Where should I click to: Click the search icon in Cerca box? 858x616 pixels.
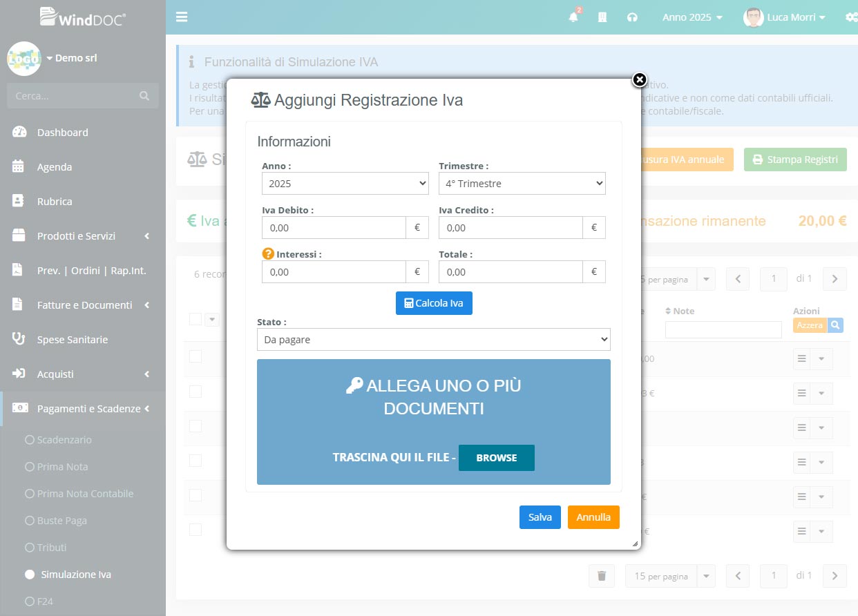tap(144, 96)
